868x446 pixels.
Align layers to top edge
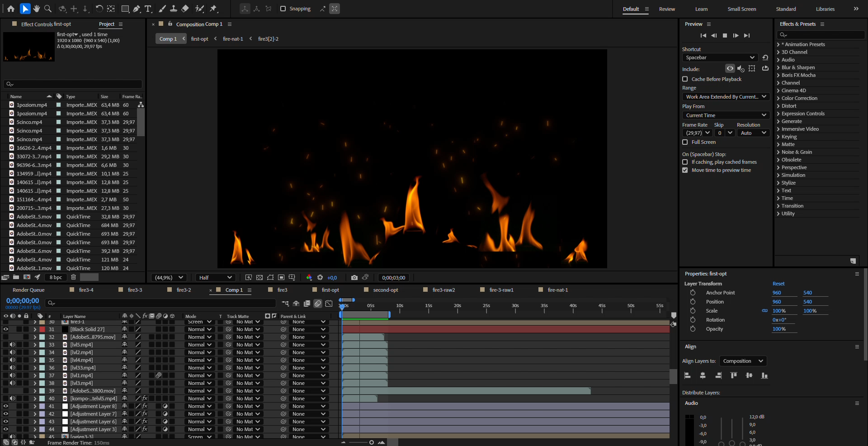(x=734, y=375)
